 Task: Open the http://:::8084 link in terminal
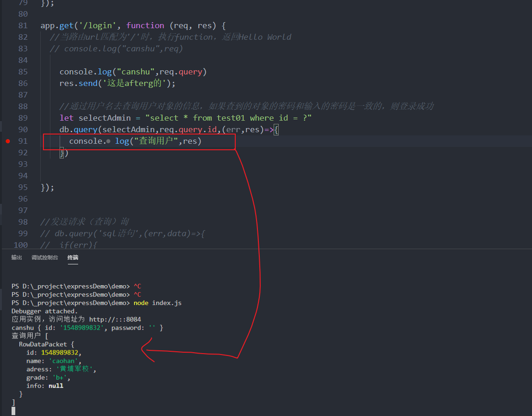115,319
